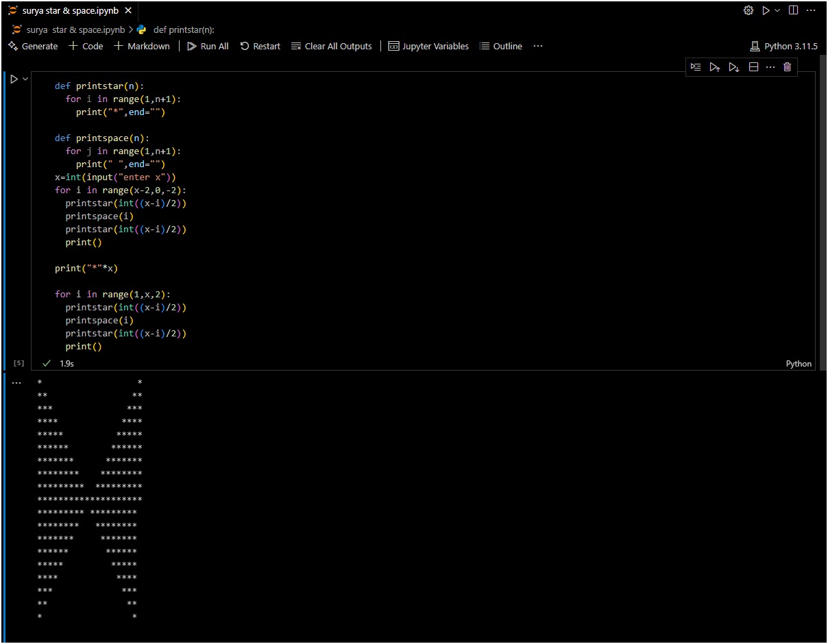Open the notebook settings gear
The width and height of the screenshot is (828, 644).
pyautogui.click(x=748, y=10)
